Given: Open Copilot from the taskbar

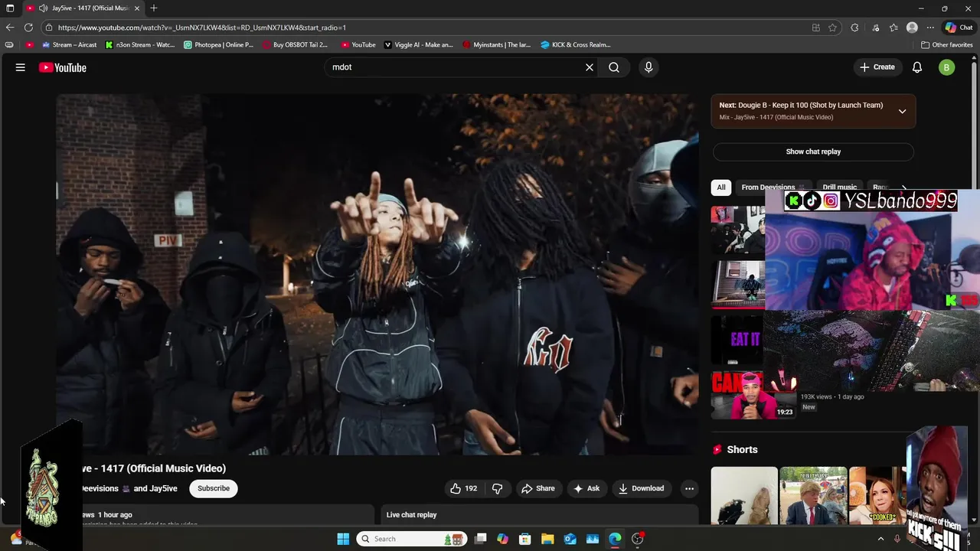Looking at the screenshot, I should [x=502, y=539].
